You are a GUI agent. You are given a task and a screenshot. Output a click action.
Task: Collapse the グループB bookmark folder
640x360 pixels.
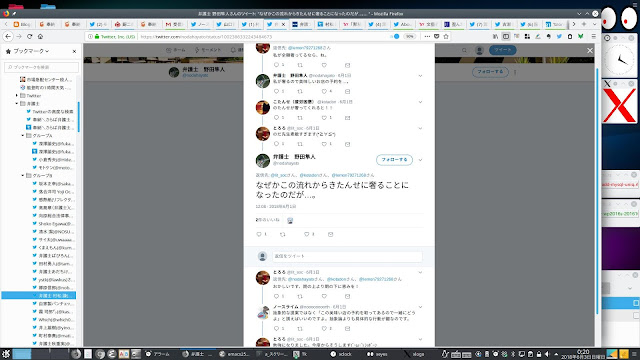tap(22, 175)
